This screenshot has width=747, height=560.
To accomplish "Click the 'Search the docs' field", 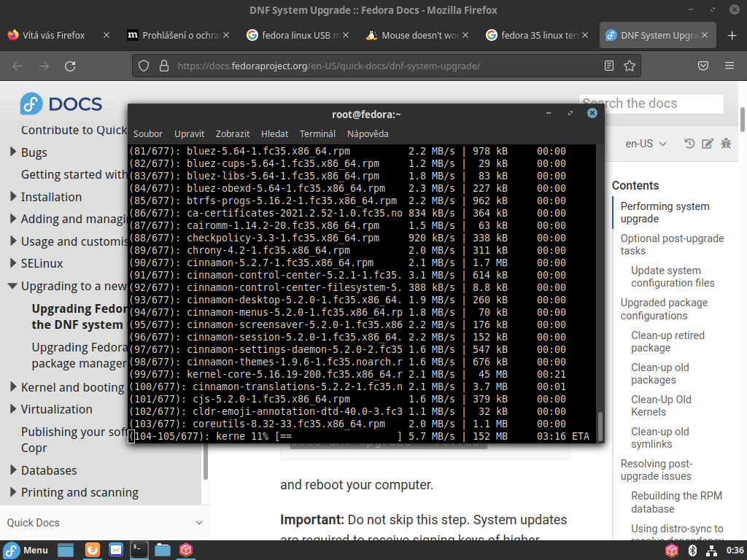I will (651, 104).
